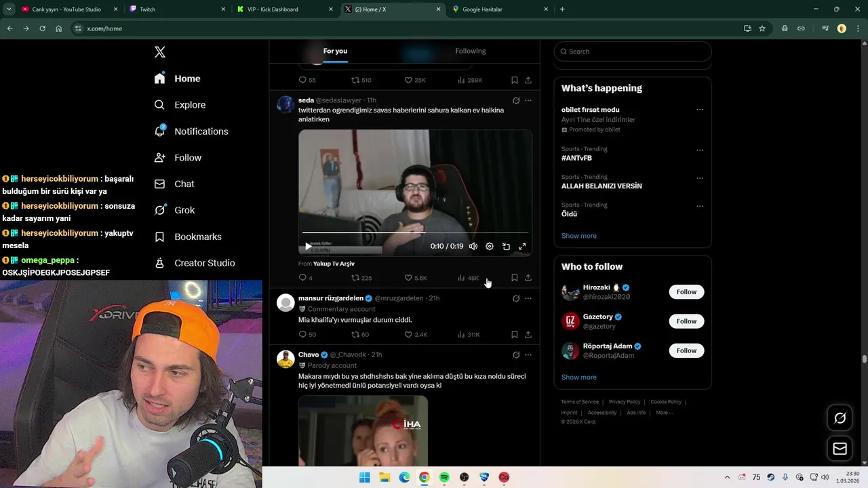
Task: Bookmark the top tweet with 288K views
Action: click(515, 80)
